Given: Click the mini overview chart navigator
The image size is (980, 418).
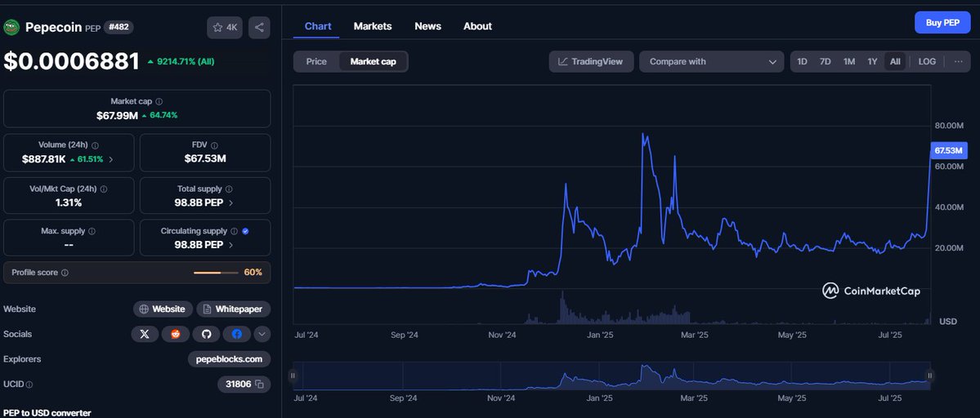Looking at the screenshot, I should point(611,376).
